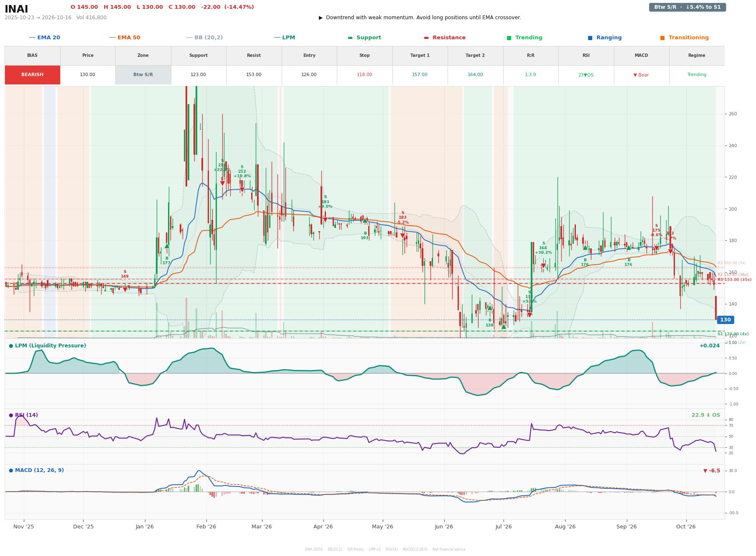The width and height of the screenshot is (756, 556).
Task: Click the Transitioning regime legend swatch
Action: click(x=662, y=38)
